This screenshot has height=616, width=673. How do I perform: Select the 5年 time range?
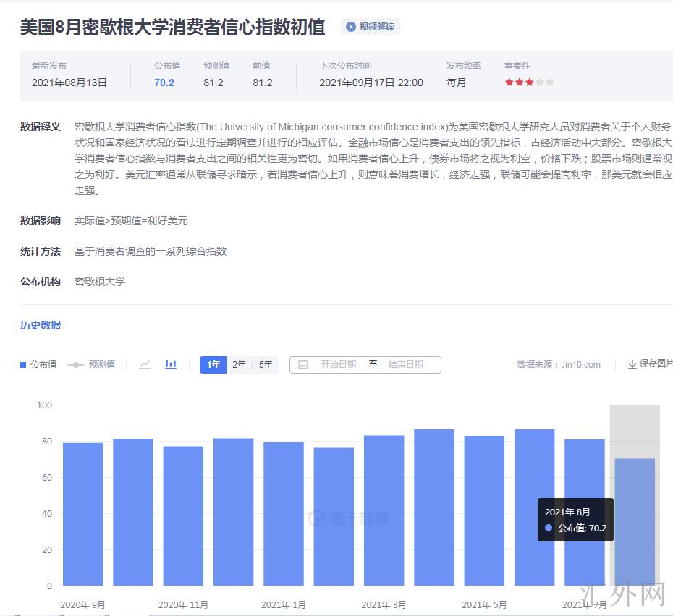pyautogui.click(x=266, y=365)
